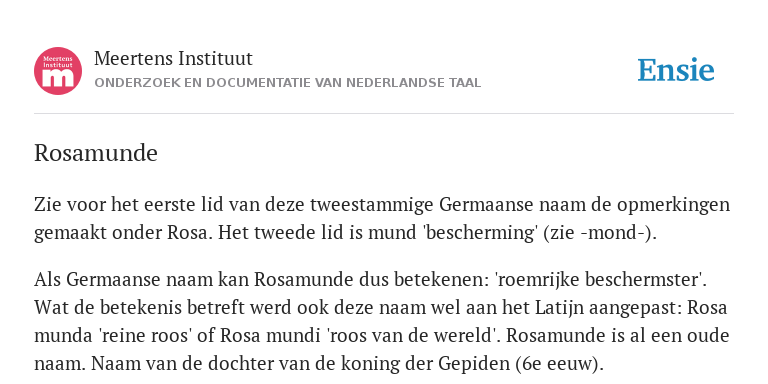
Task: Open the Ensie logo link
Action: click(x=676, y=71)
